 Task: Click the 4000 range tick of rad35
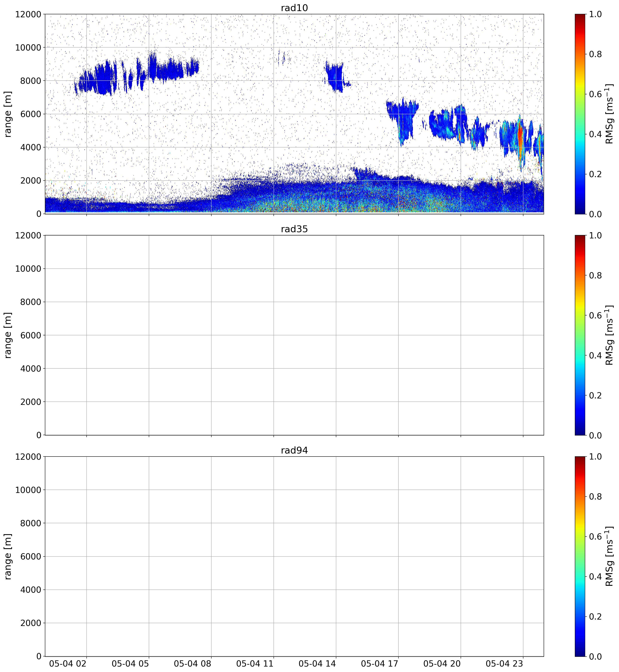(30, 368)
